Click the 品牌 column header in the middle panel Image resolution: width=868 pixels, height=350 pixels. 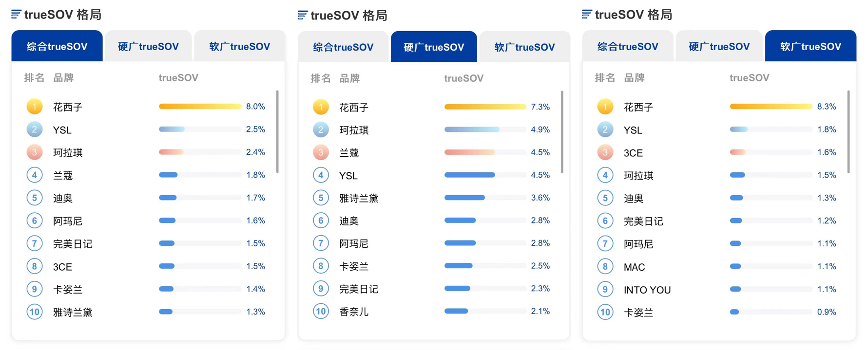click(349, 78)
